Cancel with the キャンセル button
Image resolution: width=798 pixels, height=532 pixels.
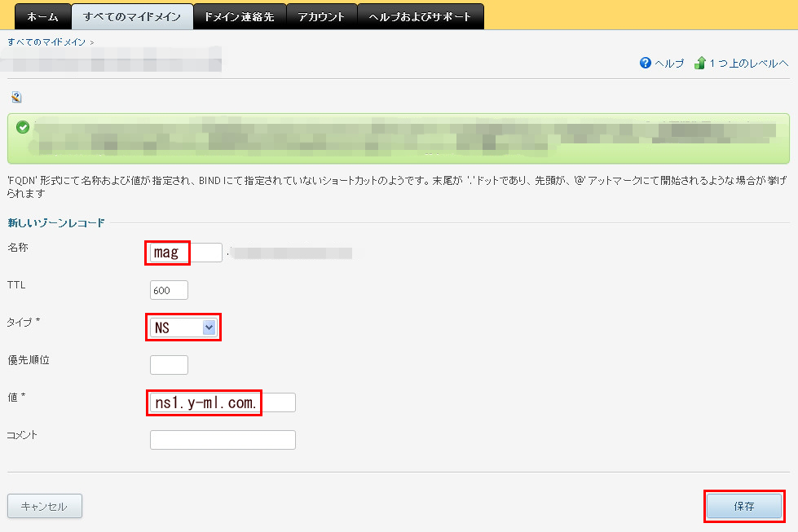[45, 506]
